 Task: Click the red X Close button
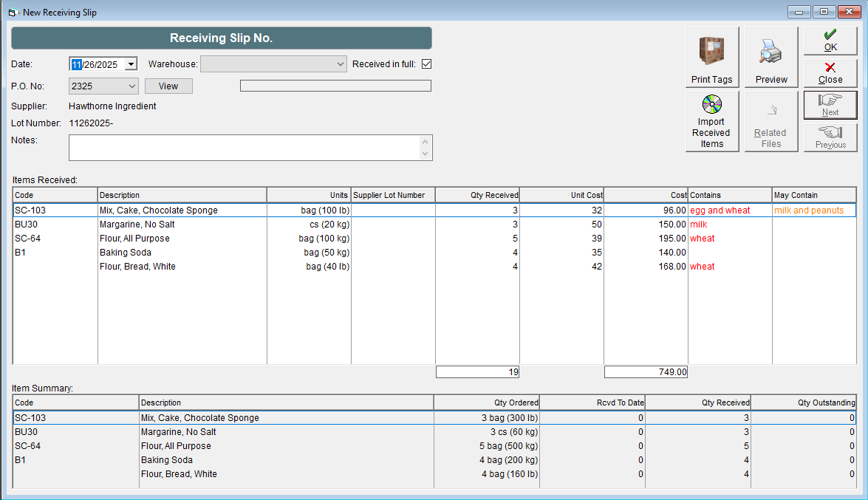pos(830,73)
